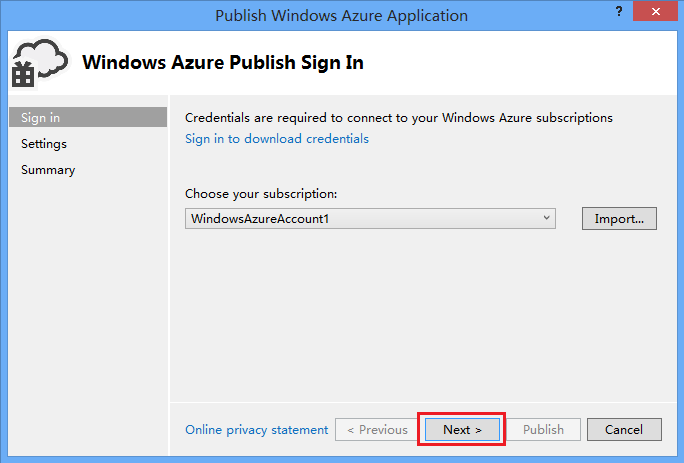684x463 pixels.
Task: Click the credentials required message text
Action: [x=399, y=118]
